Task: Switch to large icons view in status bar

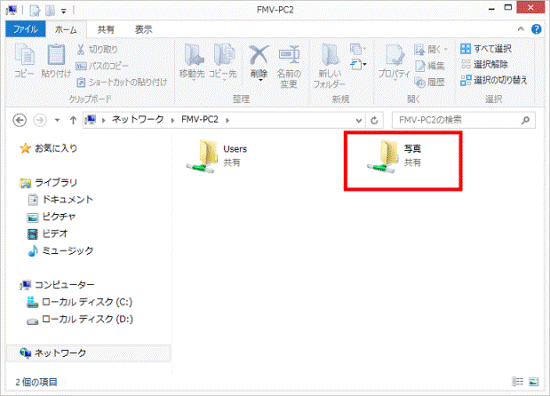Action: tap(534, 381)
